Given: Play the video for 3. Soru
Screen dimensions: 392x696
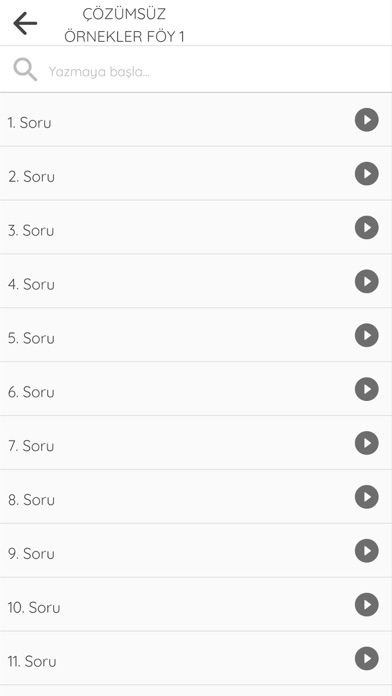Looking at the screenshot, I should coord(366,228).
